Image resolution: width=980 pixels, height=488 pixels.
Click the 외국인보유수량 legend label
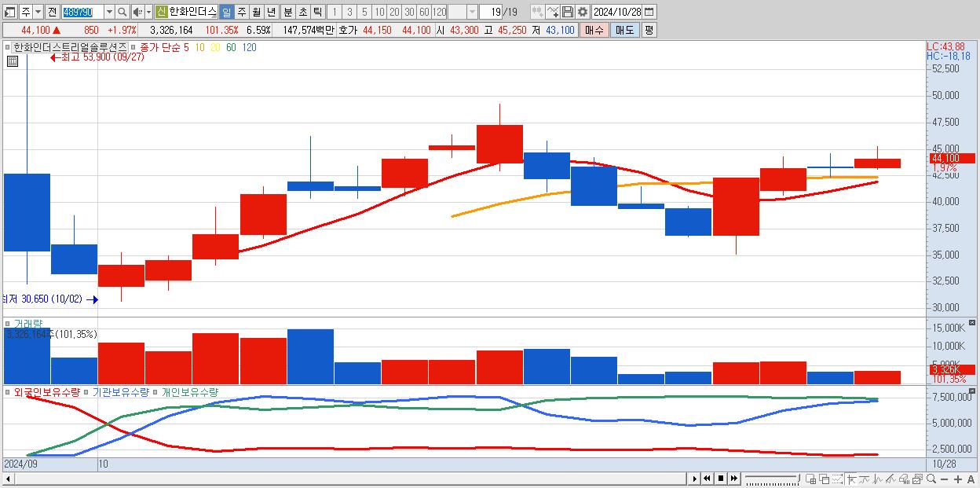click(46, 391)
